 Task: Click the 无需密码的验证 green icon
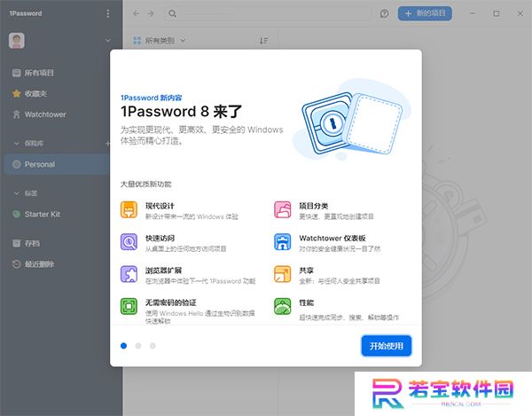[x=129, y=306]
